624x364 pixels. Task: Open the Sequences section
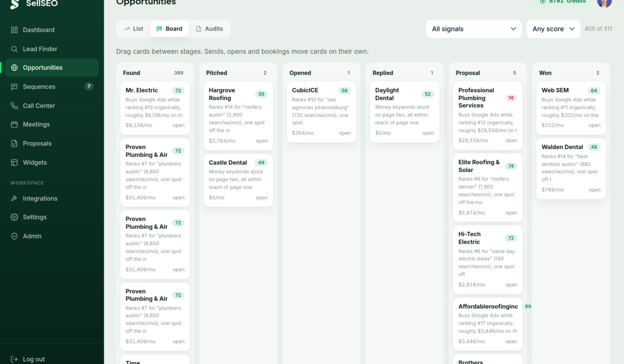click(x=52, y=87)
